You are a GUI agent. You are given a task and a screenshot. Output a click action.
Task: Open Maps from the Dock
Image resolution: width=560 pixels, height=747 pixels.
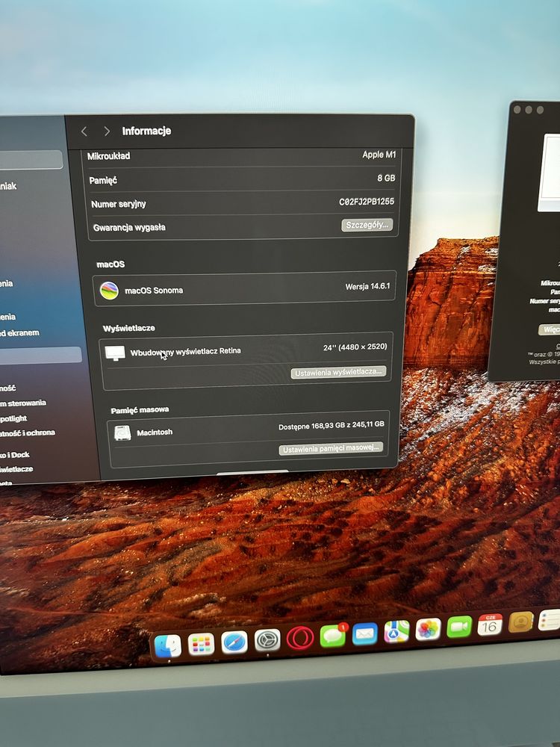[396, 631]
